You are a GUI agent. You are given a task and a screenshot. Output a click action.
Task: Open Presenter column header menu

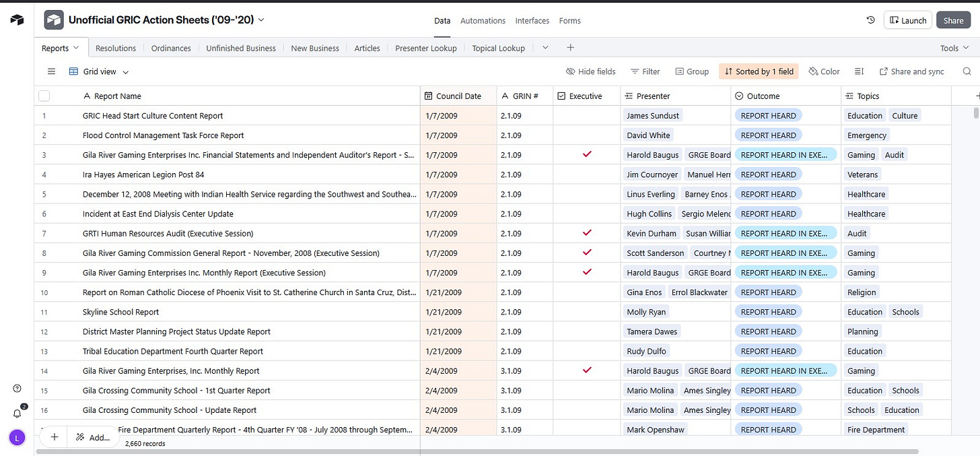pyautogui.click(x=676, y=96)
